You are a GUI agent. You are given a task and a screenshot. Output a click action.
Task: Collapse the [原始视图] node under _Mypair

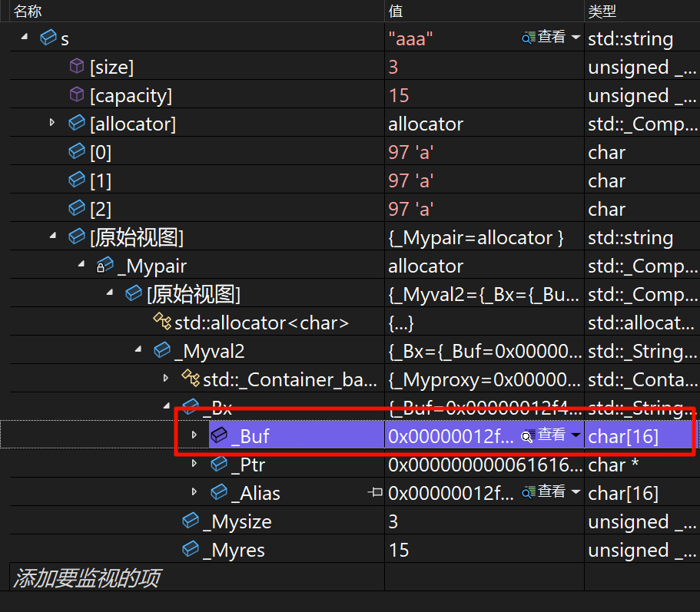(110, 293)
